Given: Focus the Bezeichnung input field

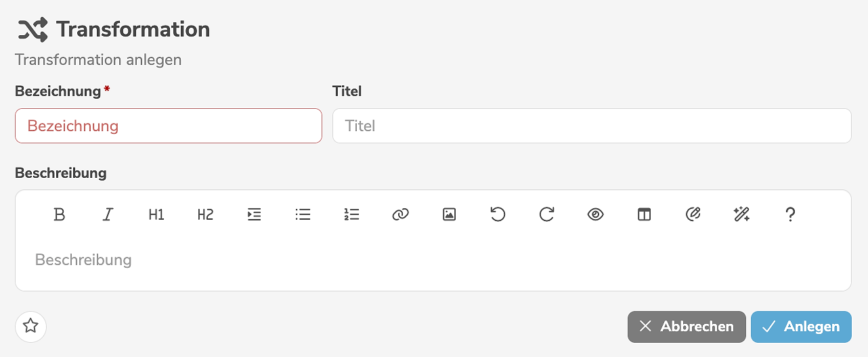Looking at the screenshot, I should (x=168, y=126).
